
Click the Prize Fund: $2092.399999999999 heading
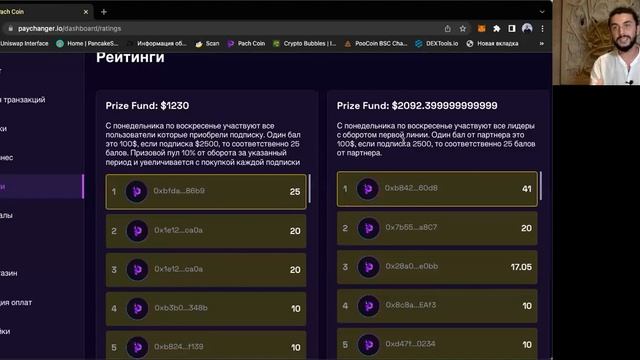tap(417, 106)
